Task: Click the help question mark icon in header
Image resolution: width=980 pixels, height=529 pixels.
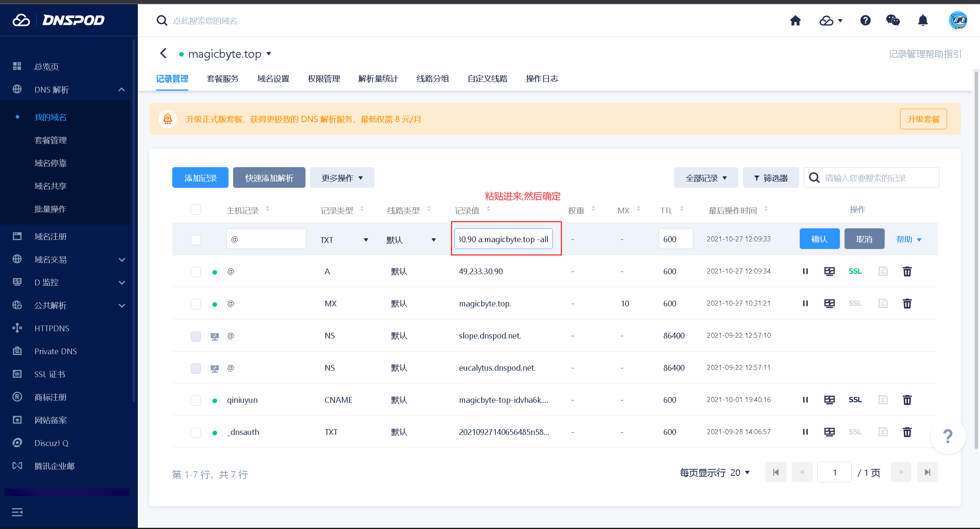Action: pyautogui.click(x=865, y=20)
